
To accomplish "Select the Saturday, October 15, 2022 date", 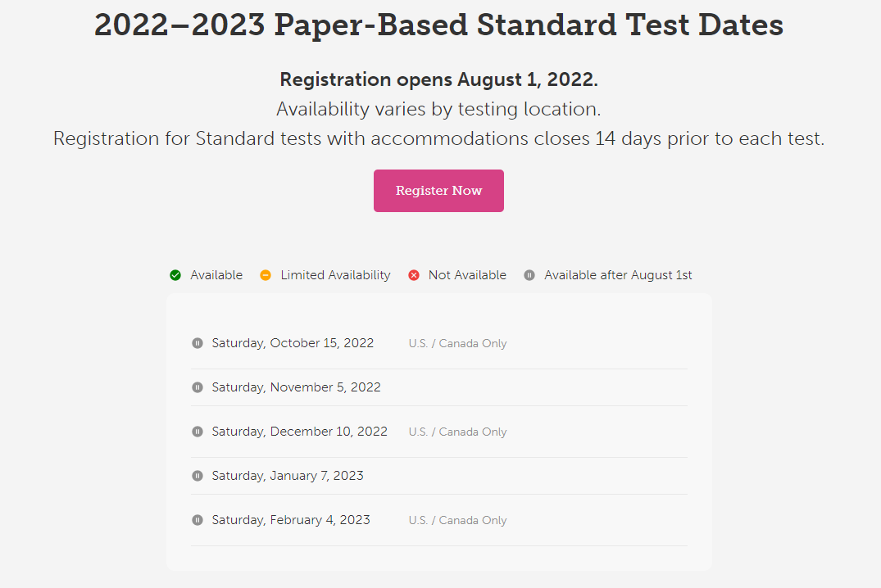I will coord(293,343).
